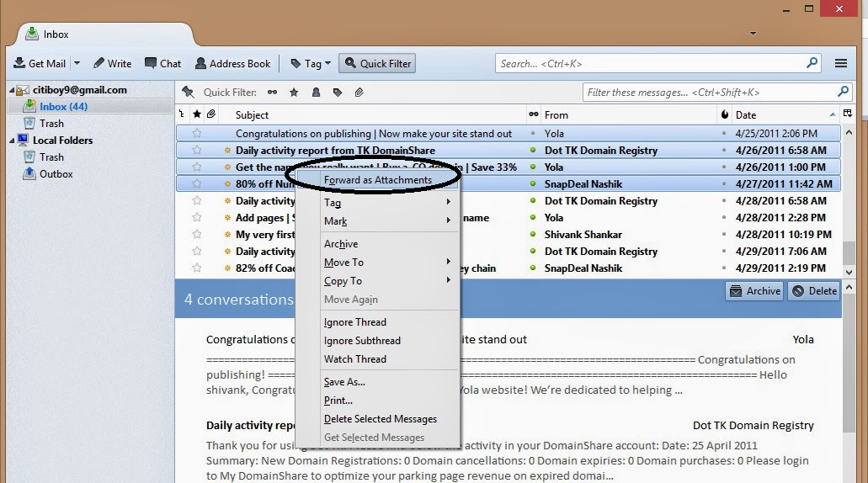Image resolution: width=868 pixels, height=483 pixels.
Task: Open the Chat toolbar button
Action: (x=162, y=64)
